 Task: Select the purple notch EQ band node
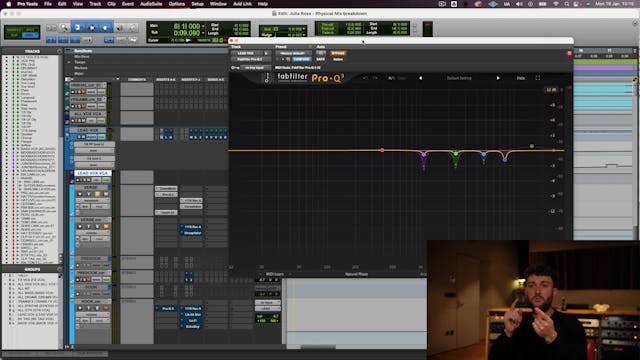pos(424,155)
